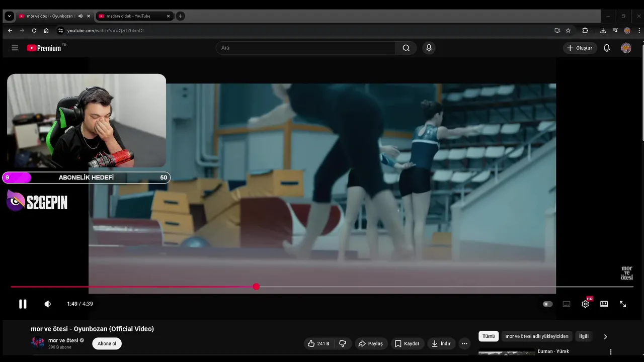Show next filter chips arrow
This screenshot has height=362, width=644.
(605, 336)
